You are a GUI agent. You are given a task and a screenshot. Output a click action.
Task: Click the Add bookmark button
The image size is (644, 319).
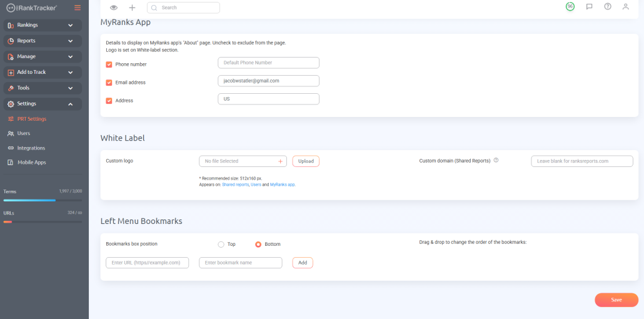pos(303,263)
